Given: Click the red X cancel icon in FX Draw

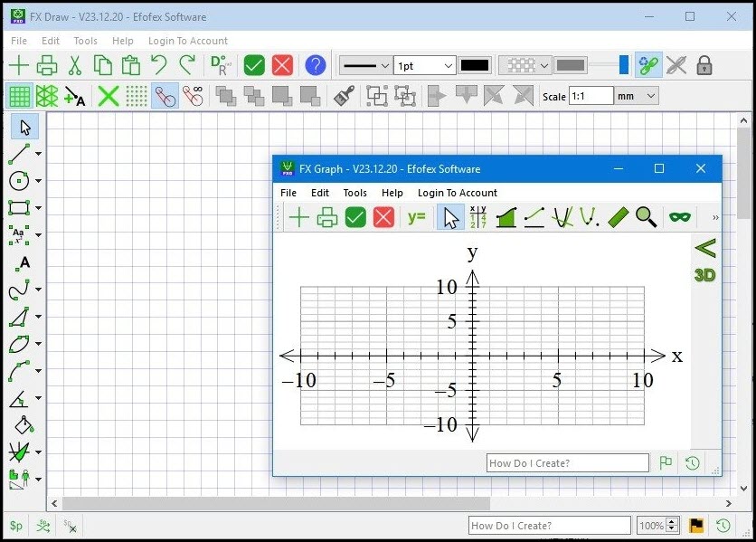Looking at the screenshot, I should [282, 65].
